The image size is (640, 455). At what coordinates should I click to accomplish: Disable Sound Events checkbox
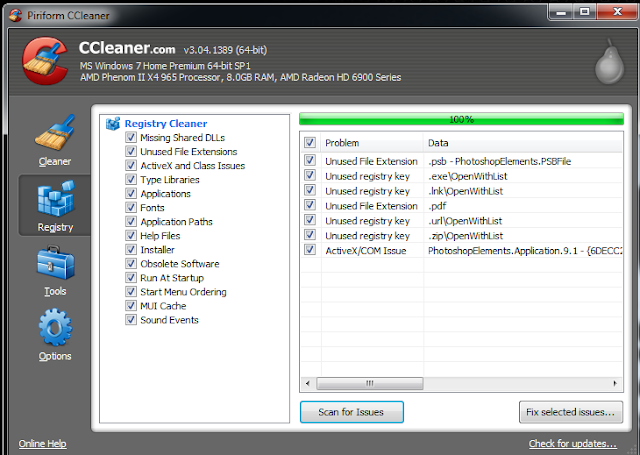pyautogui.click(x=131, y=320)
